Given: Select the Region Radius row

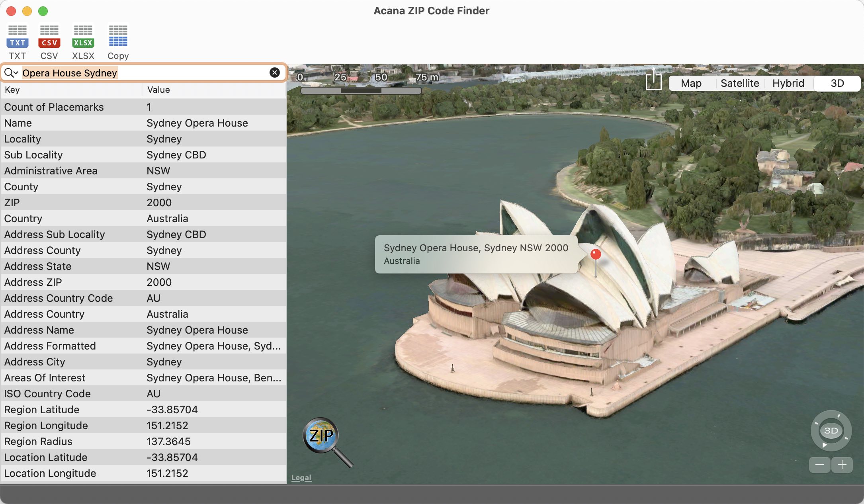Looking at the screenshot, I should click(x=143, y=441).
